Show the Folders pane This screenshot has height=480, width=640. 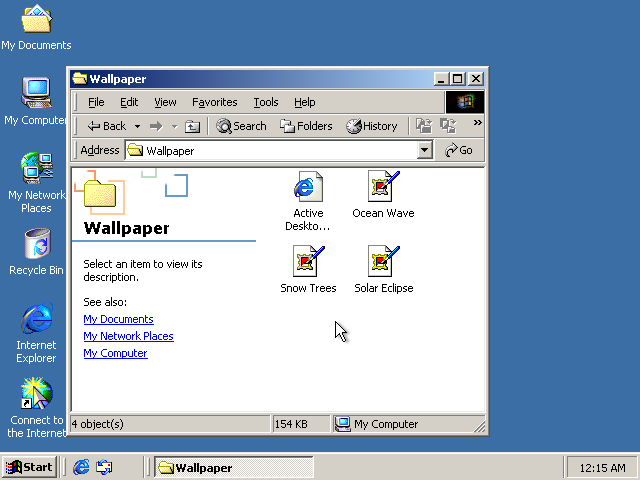[306, 126]
